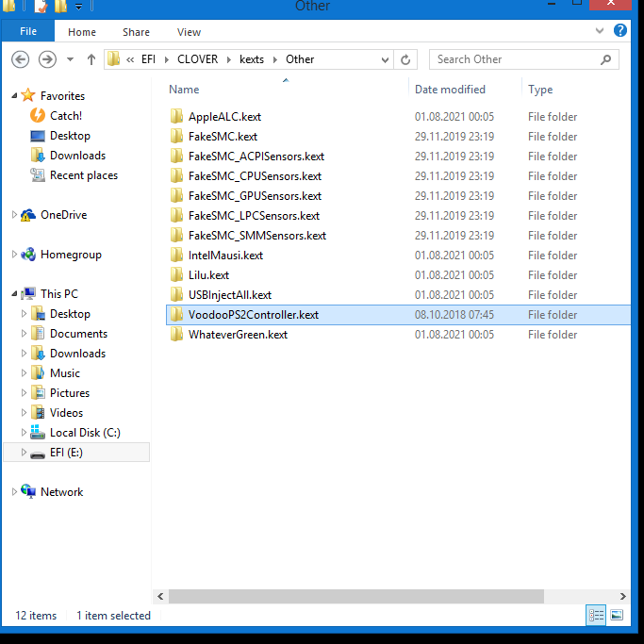644x644 pixels.
Task: Expand the Homegroup tree node
Action: (14, 255)
